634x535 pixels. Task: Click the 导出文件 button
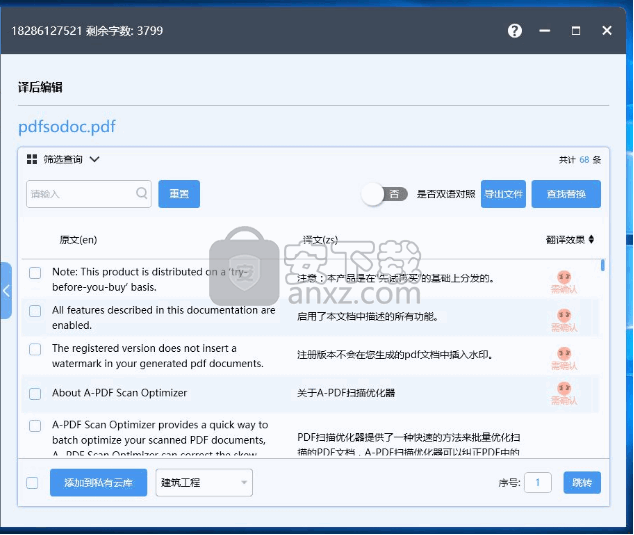(503, 194)
